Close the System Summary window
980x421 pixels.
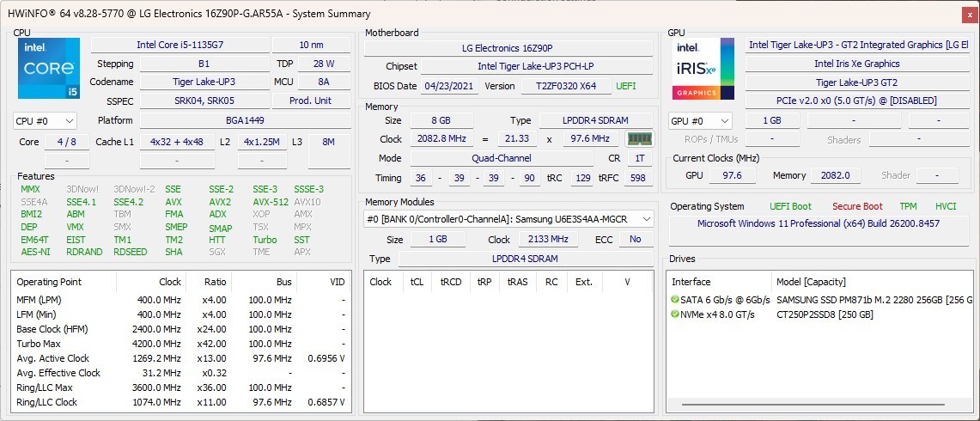pos(970,14)
